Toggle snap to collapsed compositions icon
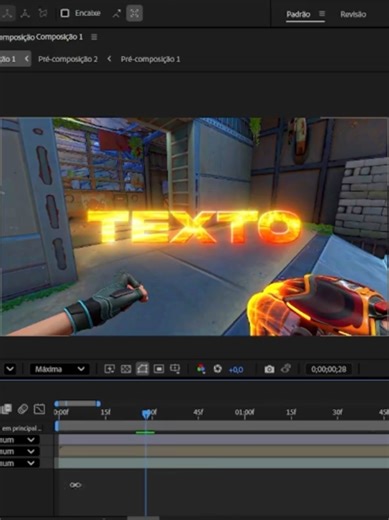Image resolution: width=389 pixels, height=520 pixels. 117,14
